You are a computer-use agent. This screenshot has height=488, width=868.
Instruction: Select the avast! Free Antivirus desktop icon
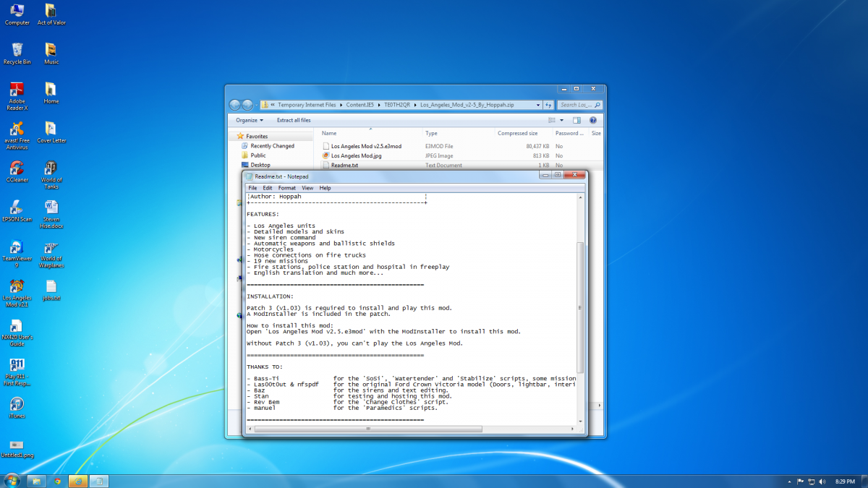pyautogui.click(x=17, y=136)
